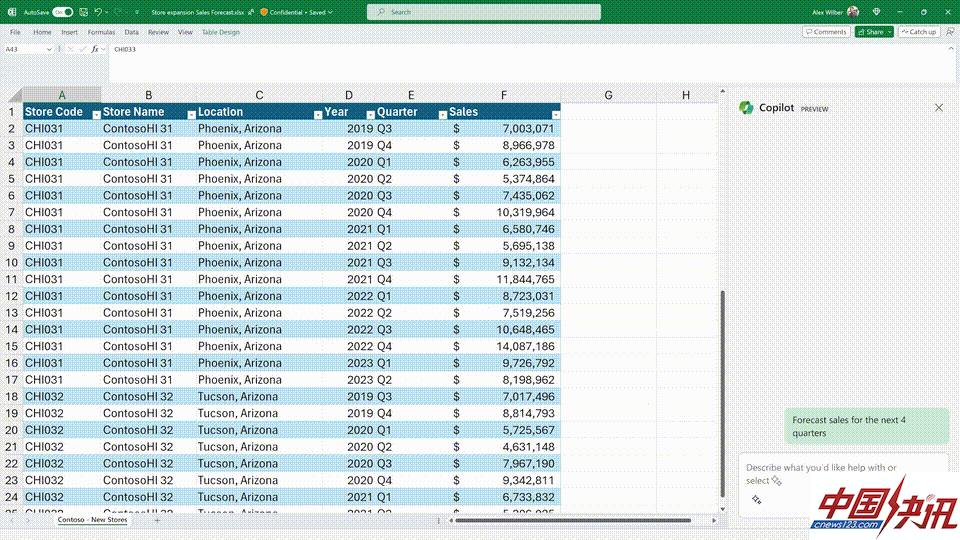The height and width of the screenshot is (540, 960).
Task: Click the sales value 14,087,186
Action: coord(525,346)
